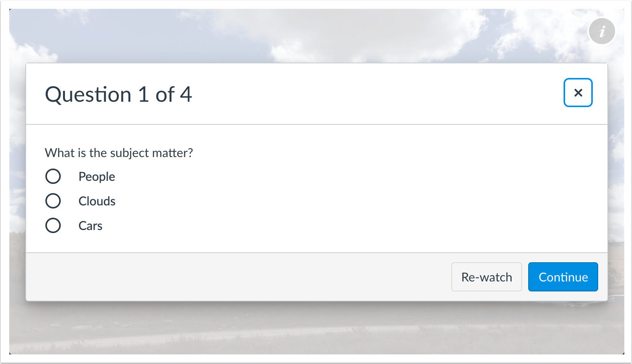The height and width of the screenshot is (364, 632).
Task: Click the People answer label text
Action: click(96, 176)
